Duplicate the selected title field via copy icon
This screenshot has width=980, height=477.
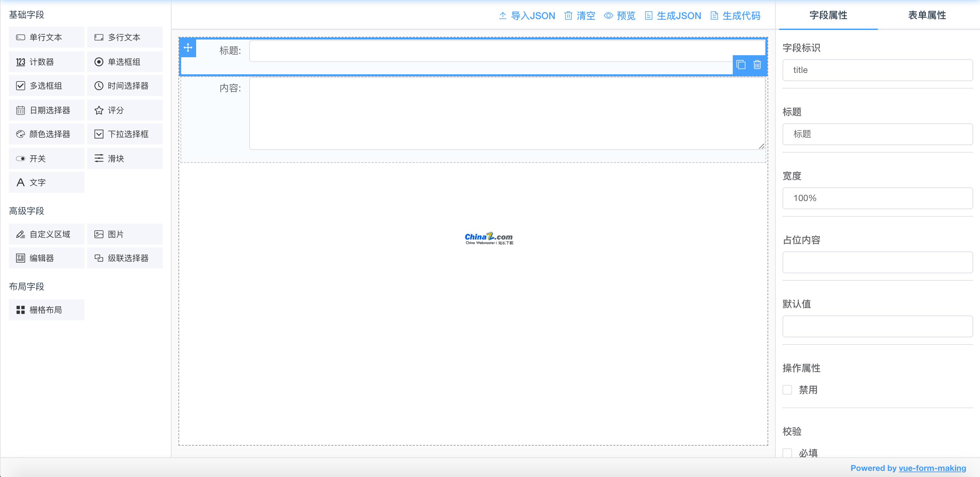[741, 65]
